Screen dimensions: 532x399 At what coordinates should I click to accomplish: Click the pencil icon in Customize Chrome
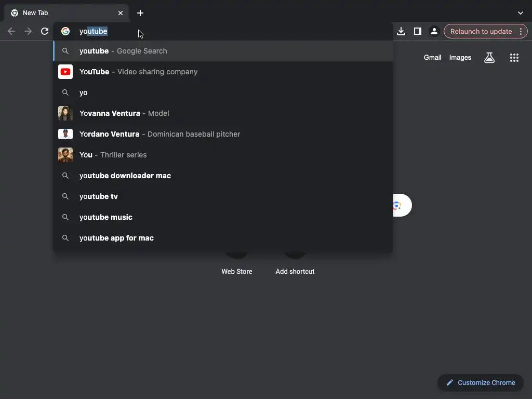tap(449, 383)
